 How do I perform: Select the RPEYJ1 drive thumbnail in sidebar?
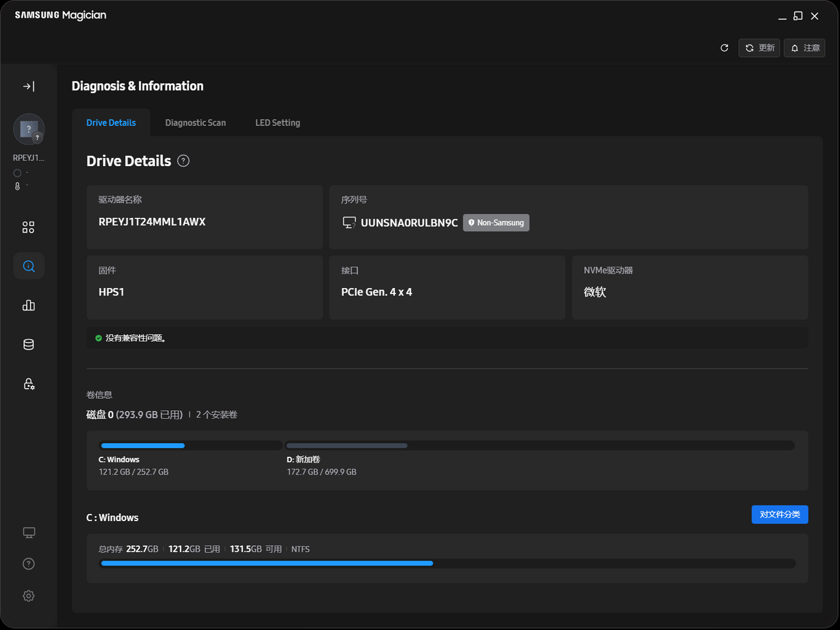click(x=29, y=129)
